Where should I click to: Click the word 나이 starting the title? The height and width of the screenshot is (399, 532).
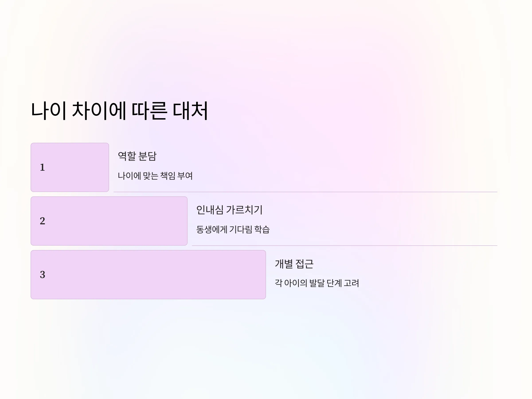pos(49,111)
